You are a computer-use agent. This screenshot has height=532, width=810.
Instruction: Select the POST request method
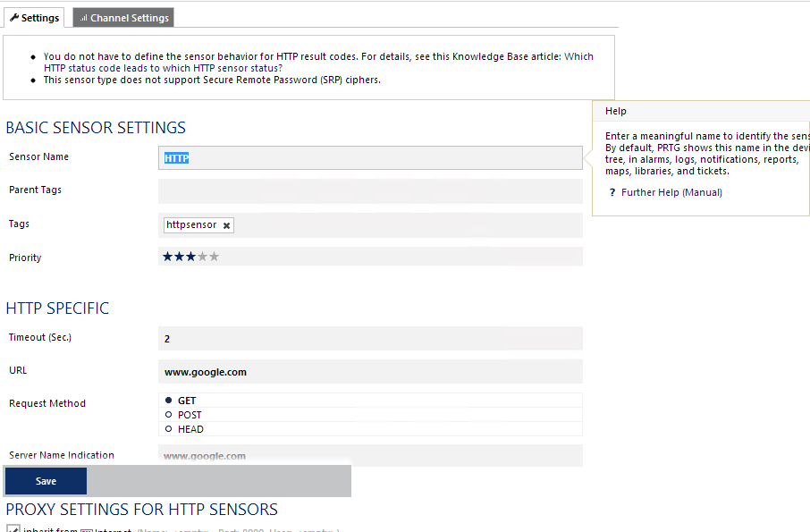coord(169,415)
